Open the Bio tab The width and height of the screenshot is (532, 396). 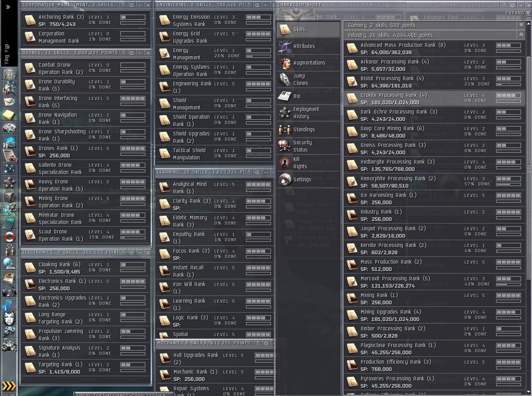tap(308, 96)
